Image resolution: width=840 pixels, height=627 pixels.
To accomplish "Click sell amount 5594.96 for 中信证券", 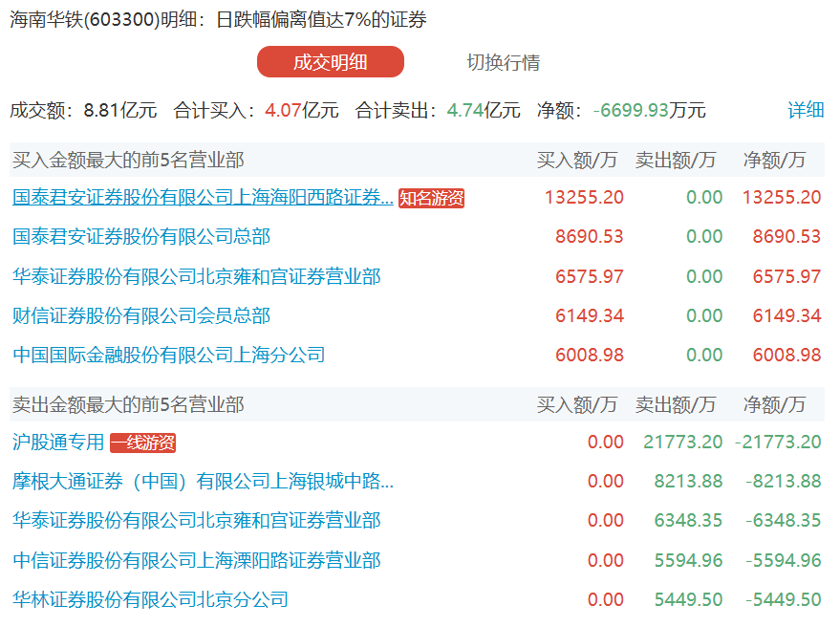I will [x=688, y=560].
